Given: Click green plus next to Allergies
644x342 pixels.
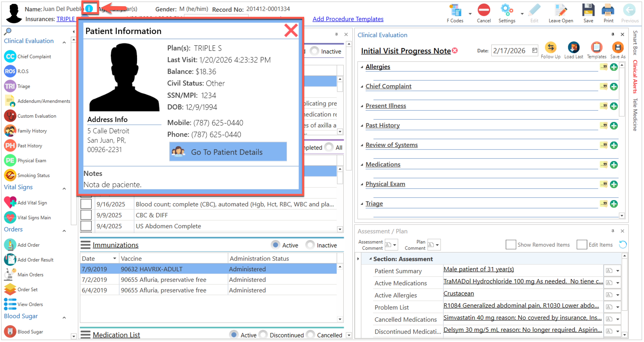Looking at the screenshot, I should coord(614,67).
